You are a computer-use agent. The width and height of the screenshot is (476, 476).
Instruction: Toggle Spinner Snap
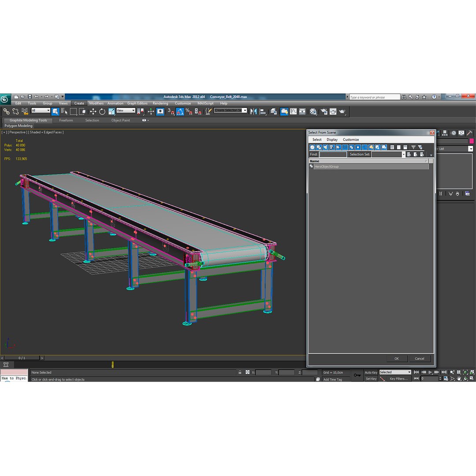click(x=198, y=112)
